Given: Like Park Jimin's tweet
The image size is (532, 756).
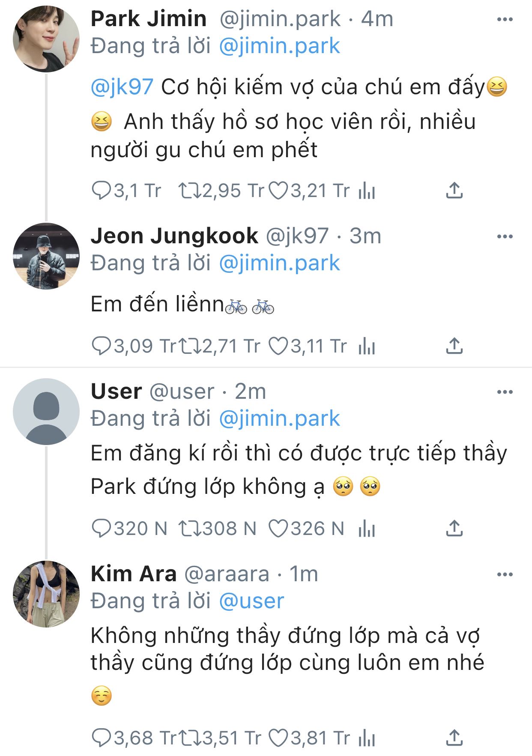Looking at the screenshot, I should (278, 191).
